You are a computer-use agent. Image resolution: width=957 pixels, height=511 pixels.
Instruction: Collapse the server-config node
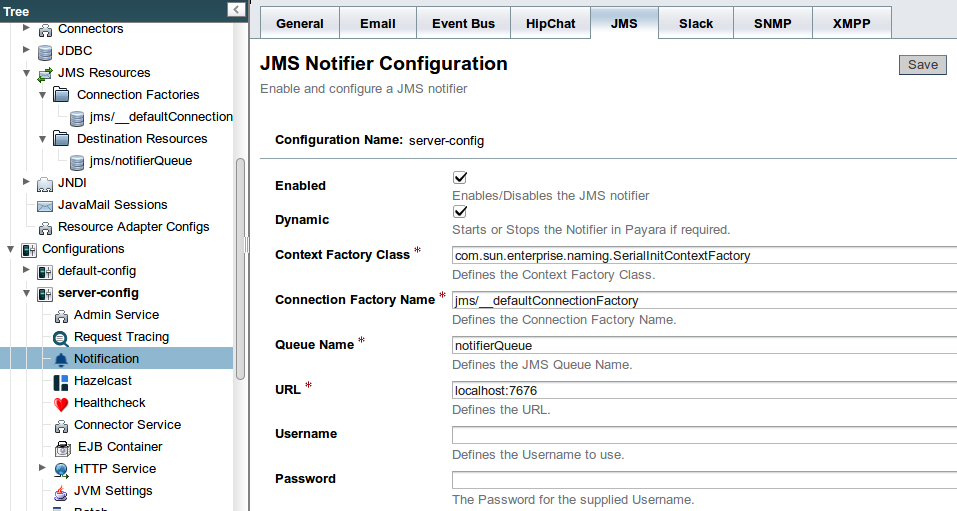(x=26, y=292)
